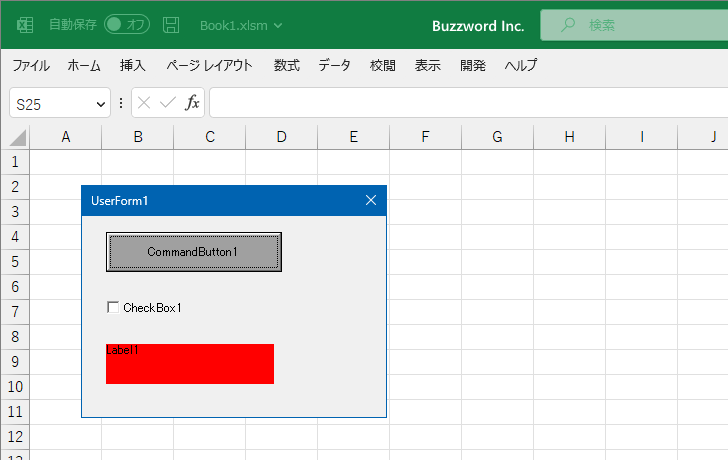This screenshot has height=460, width=728.
Task: Click the formula bar options dots
Action: 121,103
